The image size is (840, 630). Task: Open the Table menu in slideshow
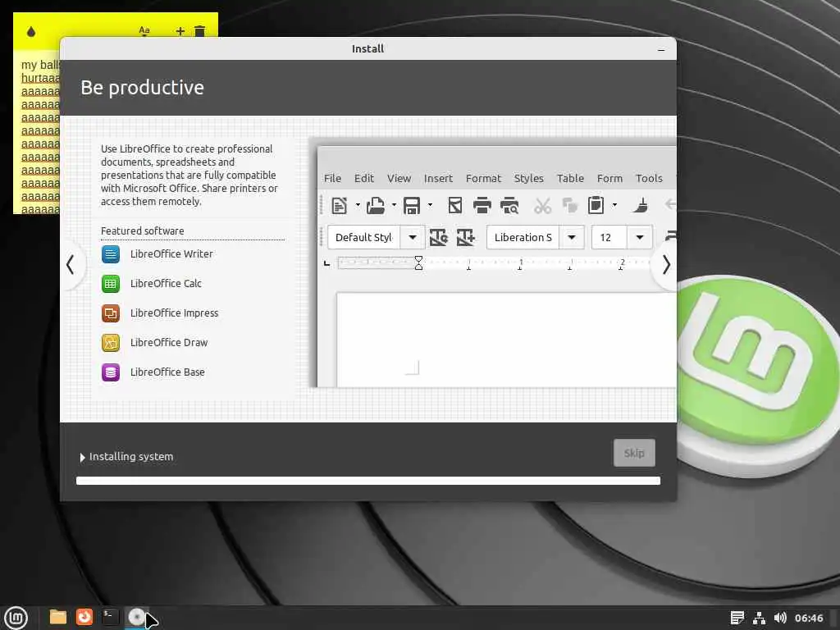570,178
